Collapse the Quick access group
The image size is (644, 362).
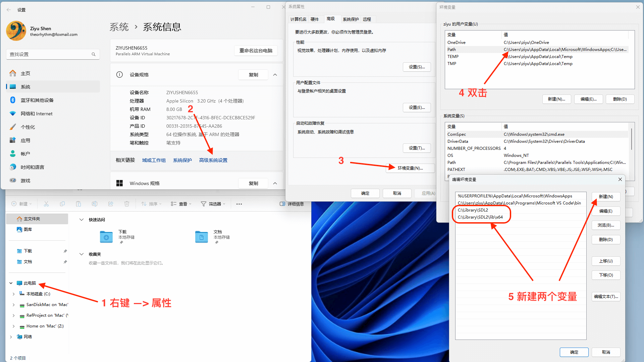coord(81,220)
